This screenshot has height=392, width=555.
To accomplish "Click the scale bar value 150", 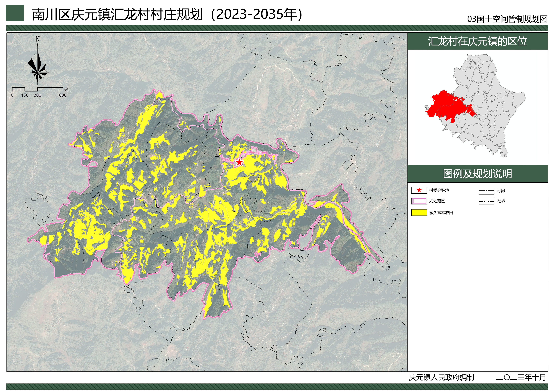I will (x=25, y=95).
